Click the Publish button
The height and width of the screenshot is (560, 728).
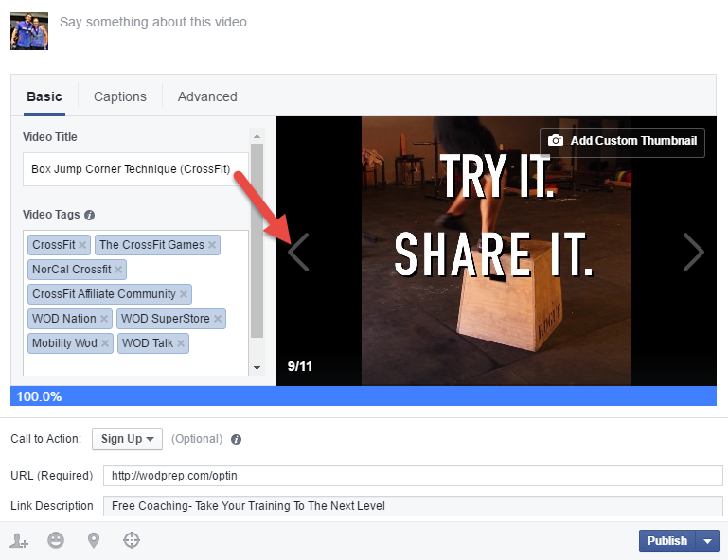[x=666, y=541]
